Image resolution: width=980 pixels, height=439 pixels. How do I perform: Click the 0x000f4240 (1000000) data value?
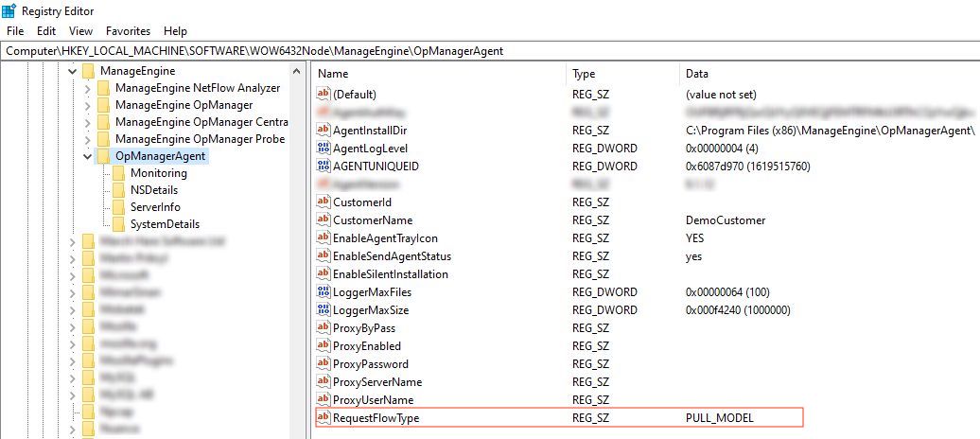[738, 310]
